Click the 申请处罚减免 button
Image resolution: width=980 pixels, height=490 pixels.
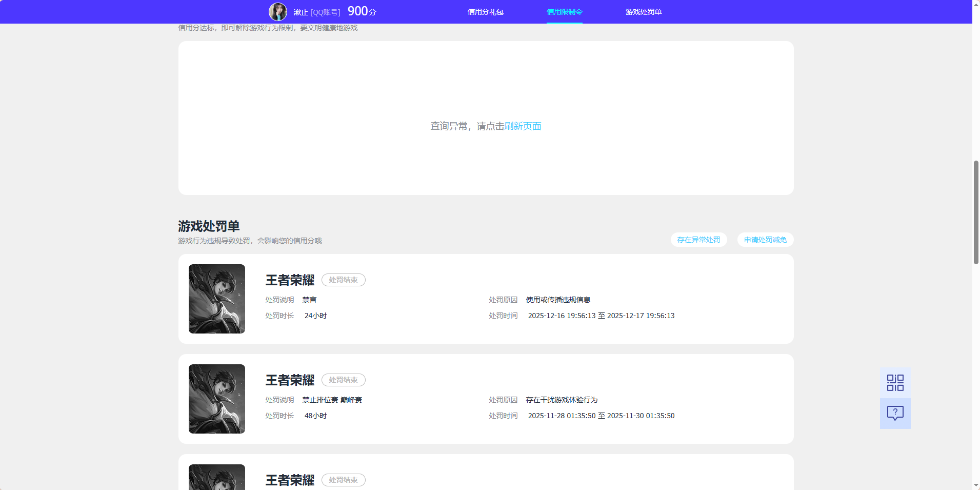tap(765, 240)
